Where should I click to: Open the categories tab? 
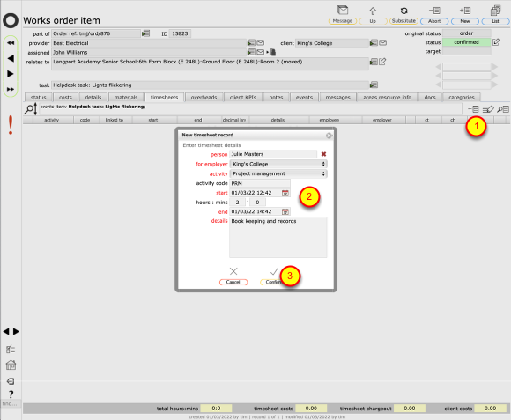click(x=462, y=98)
